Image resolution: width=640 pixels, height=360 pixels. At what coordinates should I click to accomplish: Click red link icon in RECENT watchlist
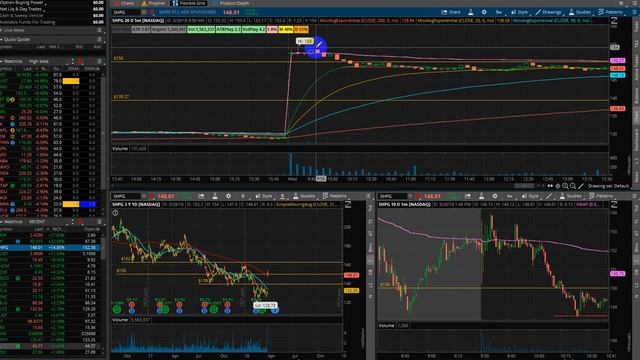click(x=80, y=222)
